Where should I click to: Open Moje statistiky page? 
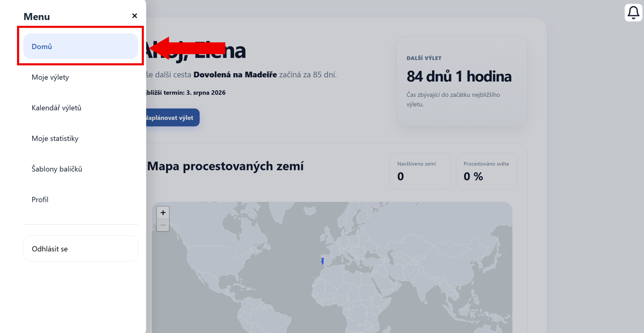(80, 138)
